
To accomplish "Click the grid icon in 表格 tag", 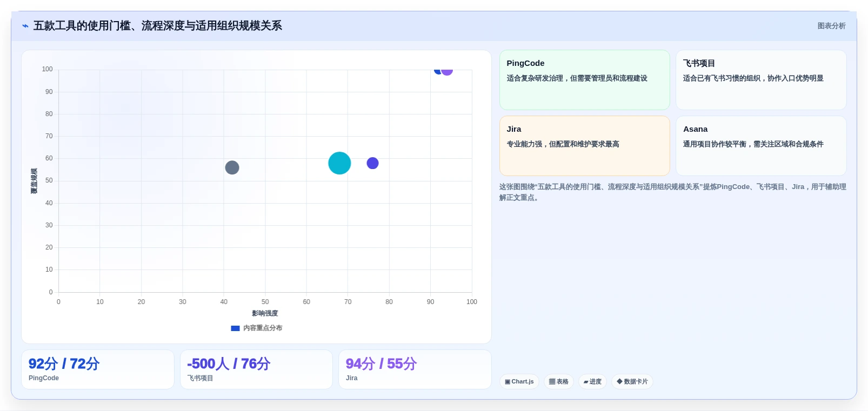I will tap(552, 382).
